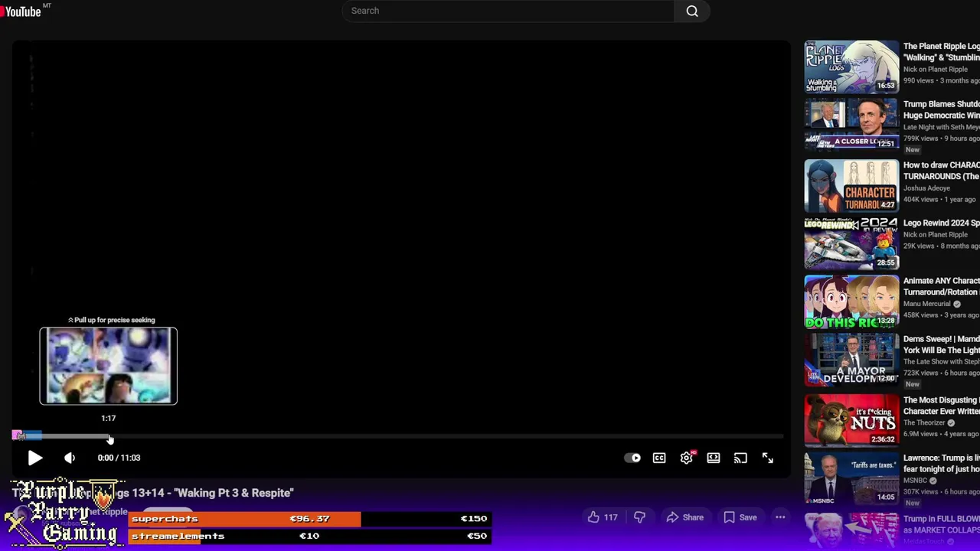Cast video to a TV
The height and width of the screenshot is (551, 980).
[740, 458]
